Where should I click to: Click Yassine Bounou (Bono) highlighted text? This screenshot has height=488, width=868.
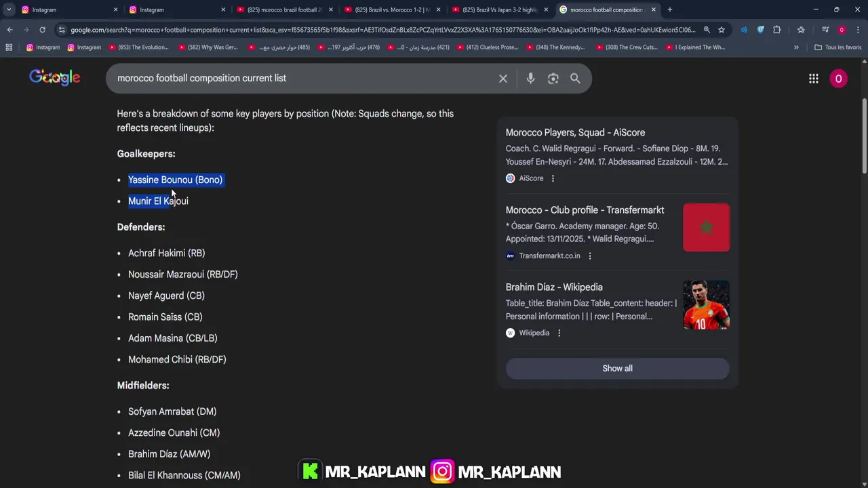coord(175,180)
